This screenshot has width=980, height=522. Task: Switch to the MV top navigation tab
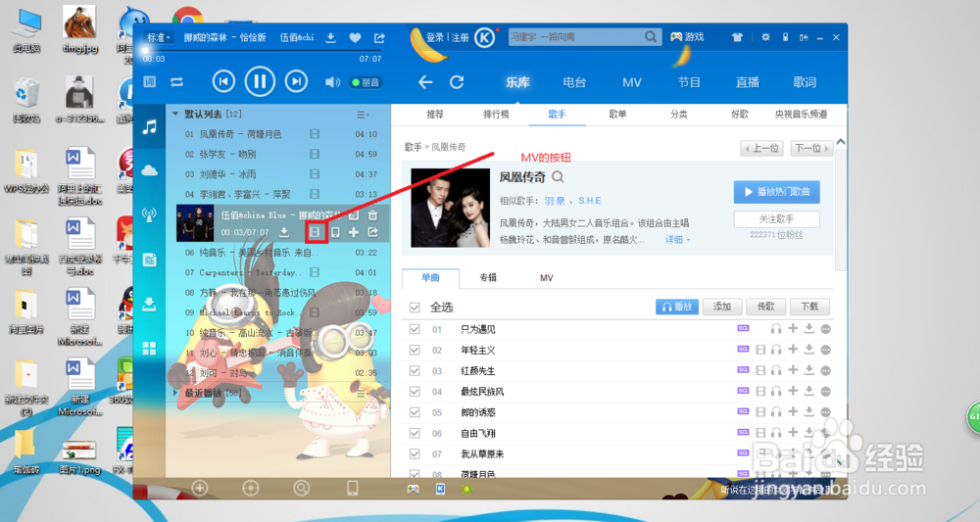point(632,82)
